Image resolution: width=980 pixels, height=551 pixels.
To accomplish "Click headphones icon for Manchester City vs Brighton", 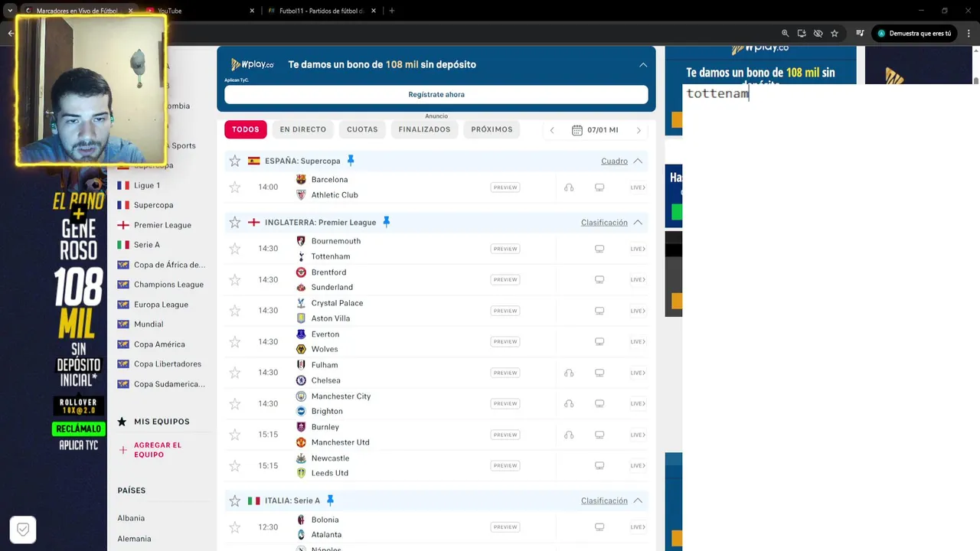I will 569,403.
